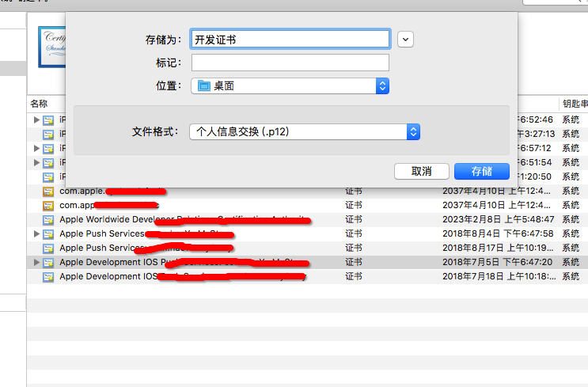Select the Apple Worldwide Developer certificate name
Screen dimensions: 588x387
point(185,219)
